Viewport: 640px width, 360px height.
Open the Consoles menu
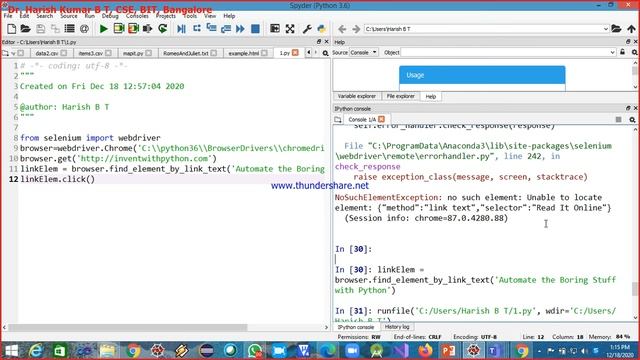tap(137, 16)
